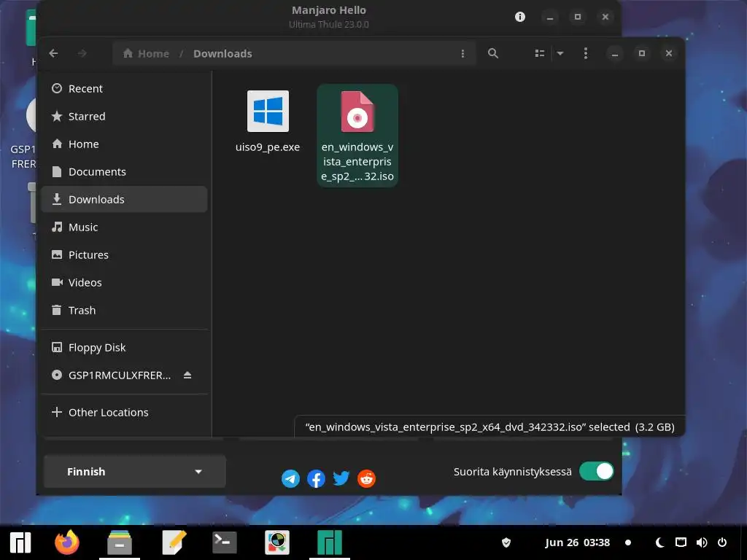Image resolution: width=747 pixels, height=560 pixels.
Task: Open the path bar three-dot menu
Action: click(x=462, y=53)
